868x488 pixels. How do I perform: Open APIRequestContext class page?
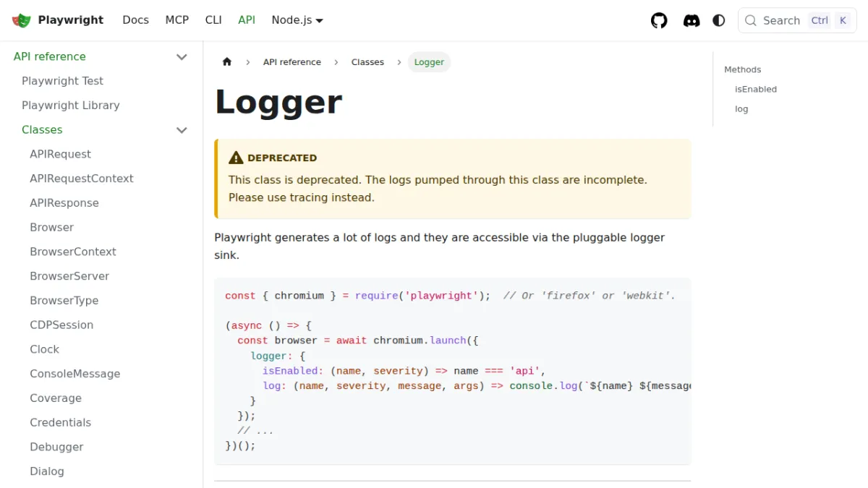[82, 179]
